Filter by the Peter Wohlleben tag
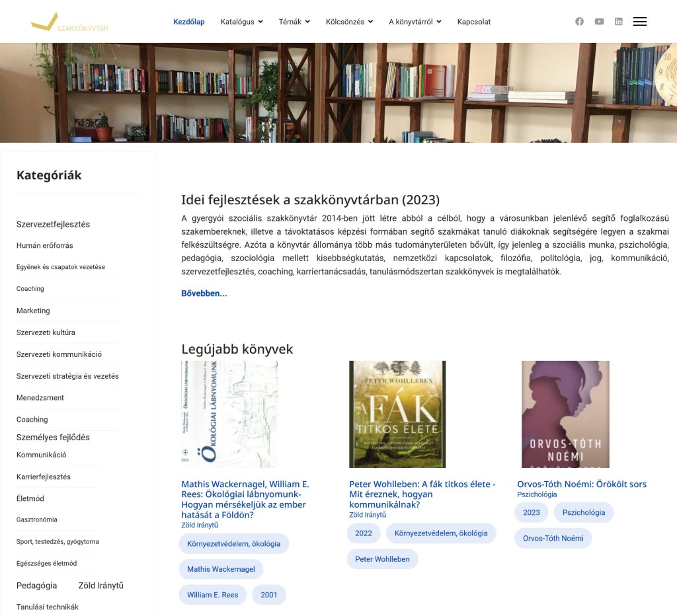 click(x=382, y=559)
